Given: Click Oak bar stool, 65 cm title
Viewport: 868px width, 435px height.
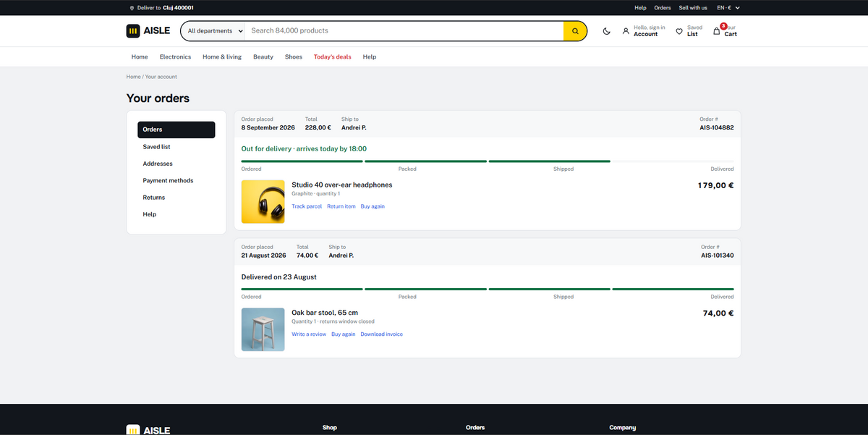Looking at the screenshot, I should pos(325,313).
